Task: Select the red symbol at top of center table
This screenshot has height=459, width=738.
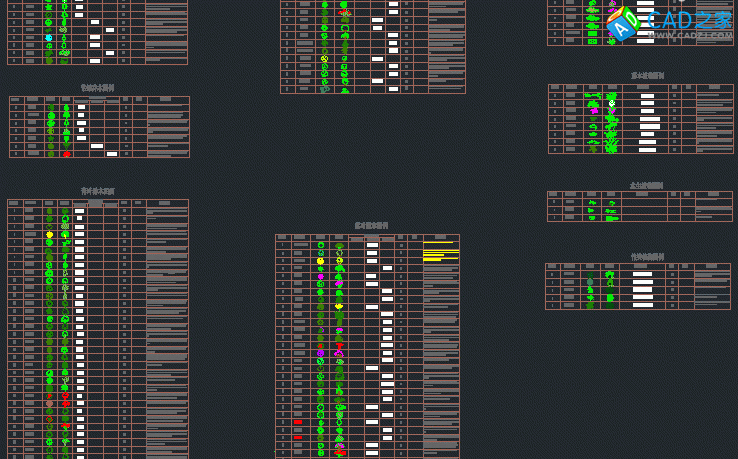Action: (x=346, y=13)
